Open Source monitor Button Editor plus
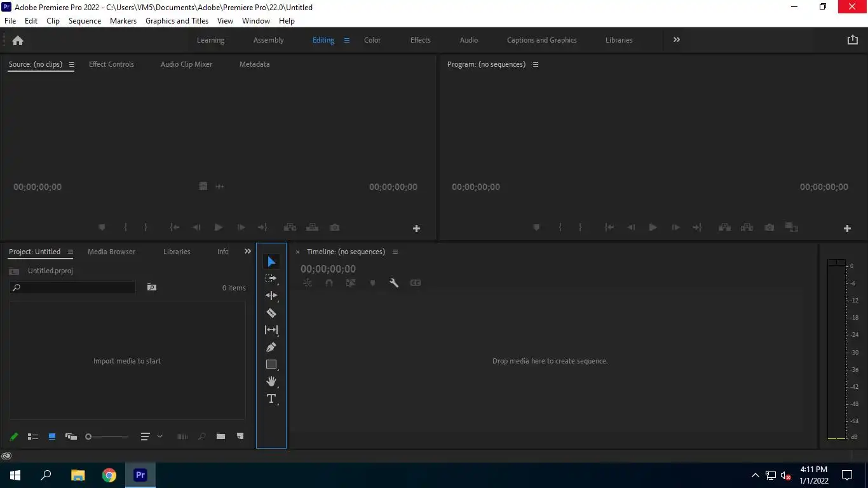This screenshot has height=488, width=868. 417,228
